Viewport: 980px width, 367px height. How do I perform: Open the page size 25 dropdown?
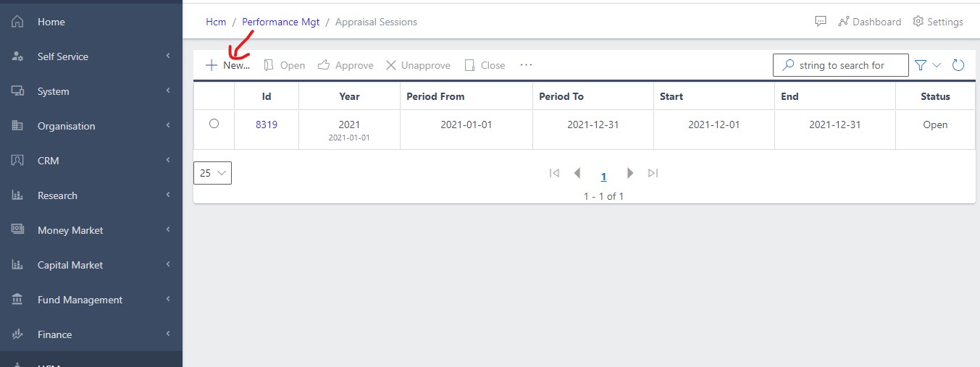(x=213, y=173)
